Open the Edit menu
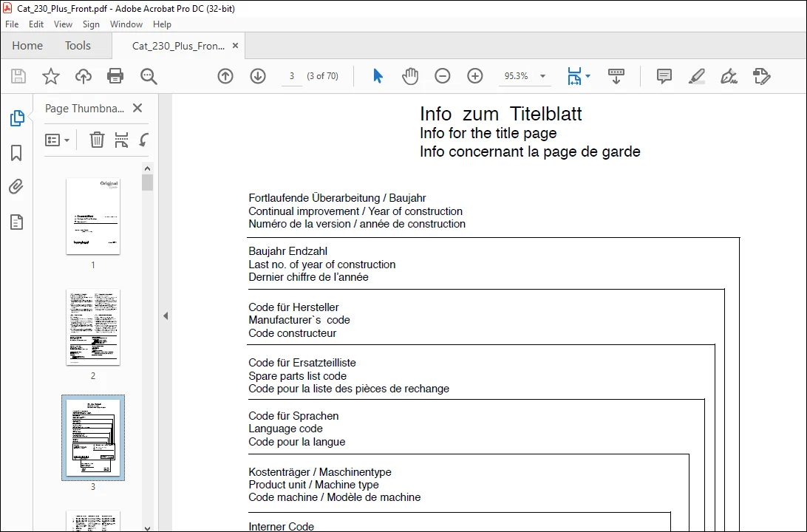The image size is (807, 532). [36, 24]
